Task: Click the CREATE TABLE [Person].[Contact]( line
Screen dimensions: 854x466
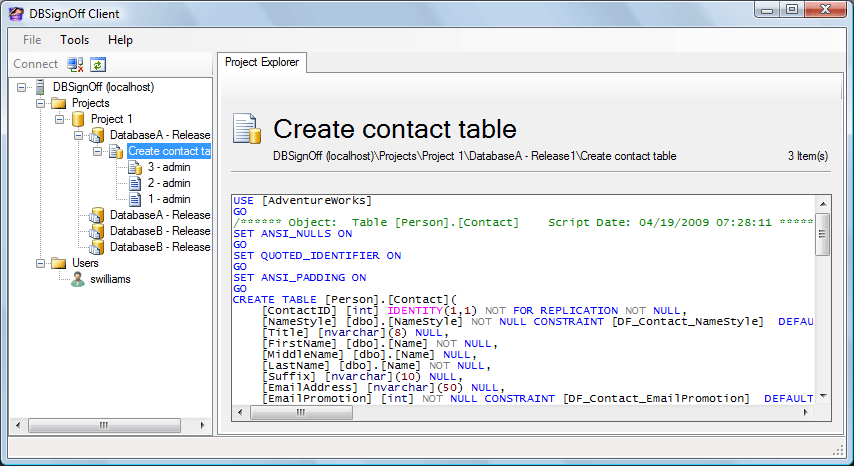Action: tap(345, 299)
